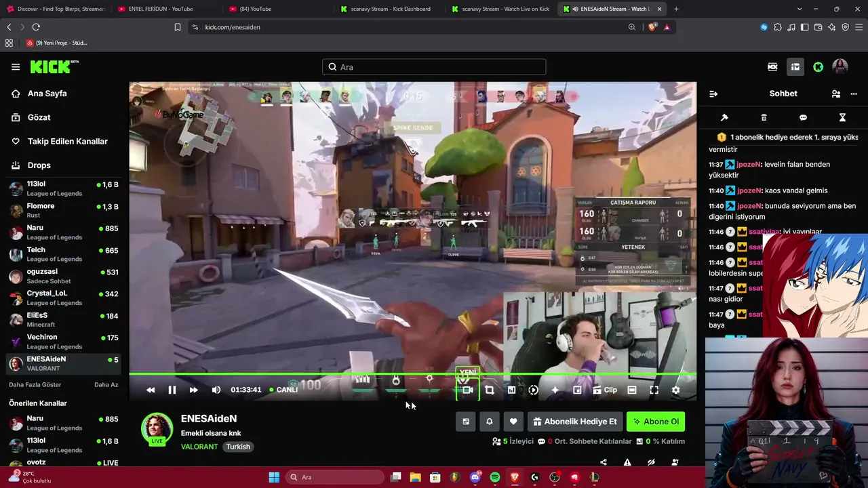Fast forward the stream video
This screenshot has height=488, width=868.
pyautogui.click(x=194, y=390)
